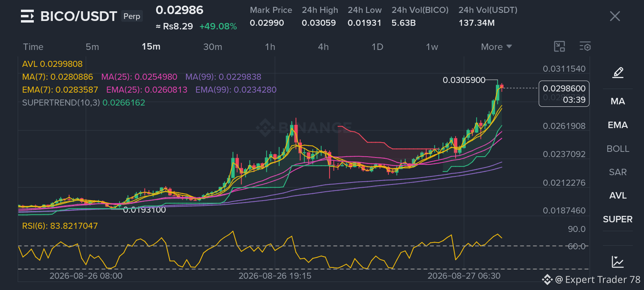Select the drawing pencil tool
This screenshot has height=290, width=644.
(x=618, y=72)
